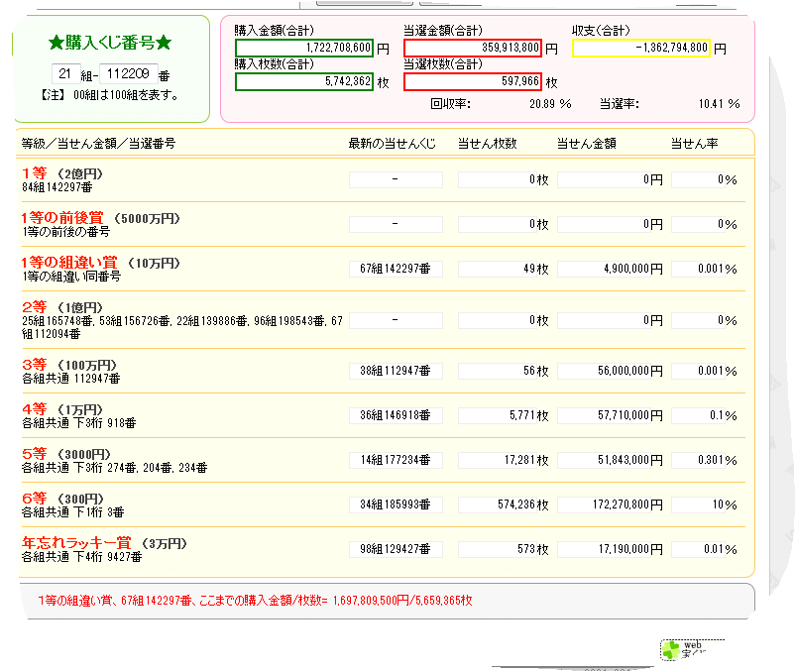Click the 5等 latest ticket 14組177234番

coord(396,460)
